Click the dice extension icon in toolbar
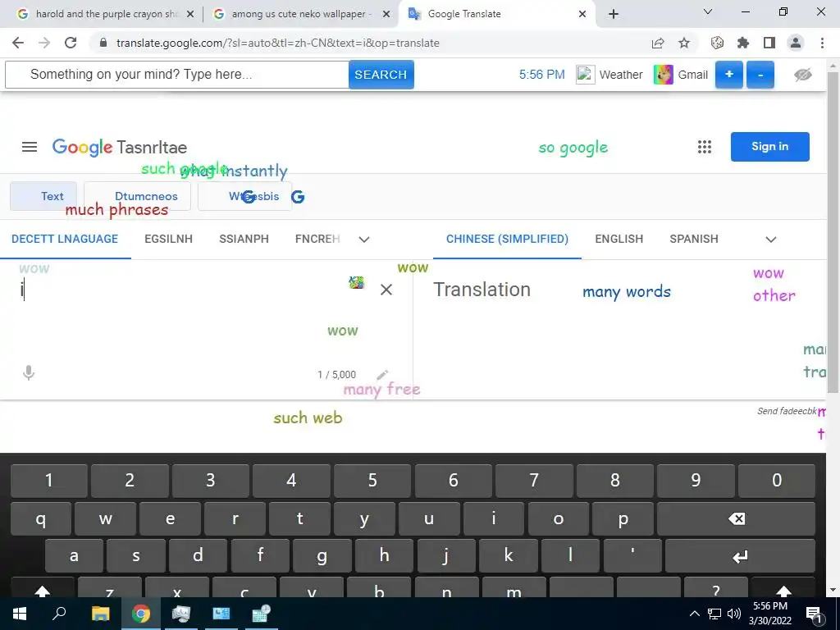Viewport: 840px width, 630px height. tap(717, 43)
